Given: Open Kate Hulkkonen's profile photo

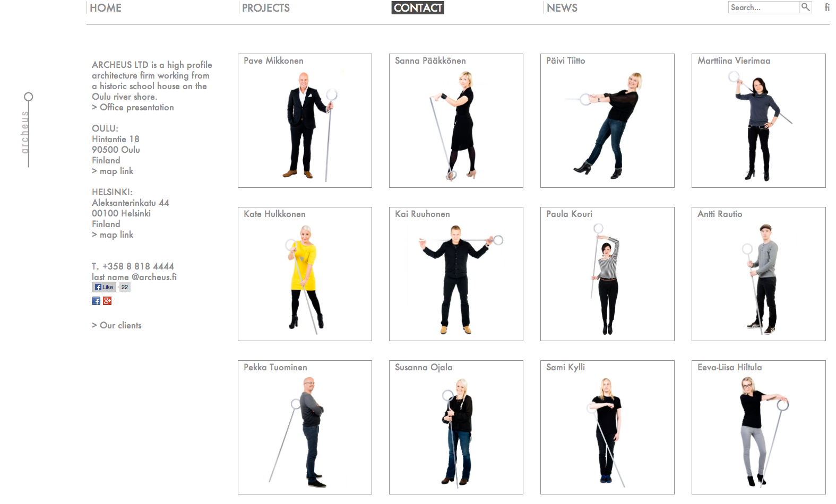Looking at the screenshot, I should pos(305,274).
